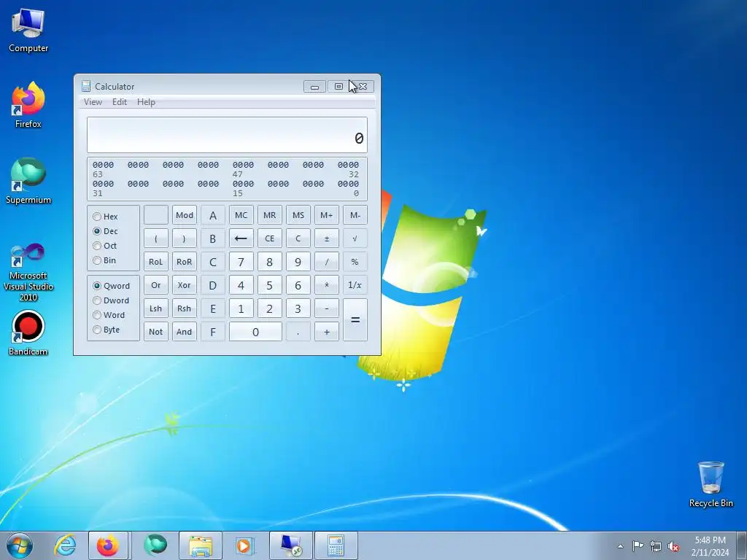Open the Help menu
Viewport: 747px width, 560px height.
pos(146,102)
